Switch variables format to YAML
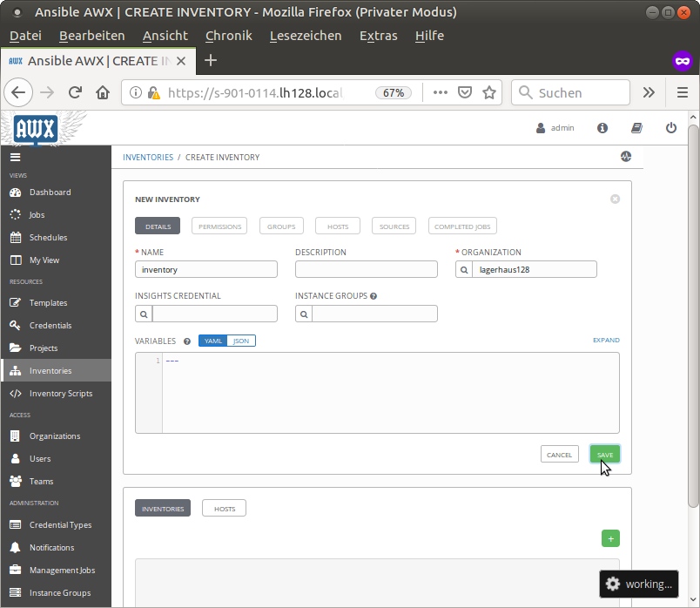Image resolution: width=700 pixels, height=608 pixels. (213, 341)
